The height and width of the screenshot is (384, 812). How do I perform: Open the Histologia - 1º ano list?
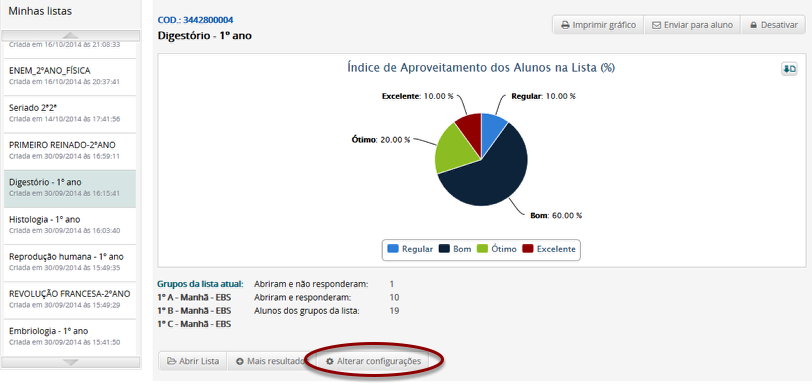click(70, 226)
